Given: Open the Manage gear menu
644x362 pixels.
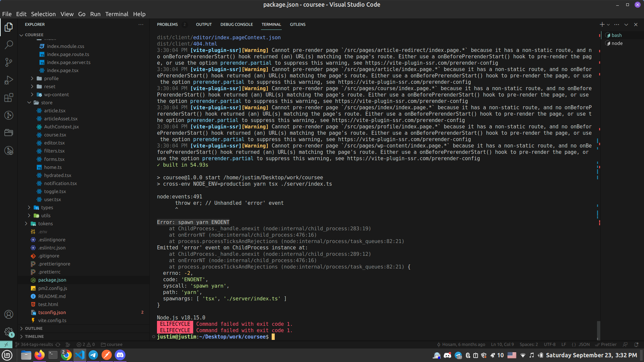Looking at the screenshot, I should coord(9,332).
